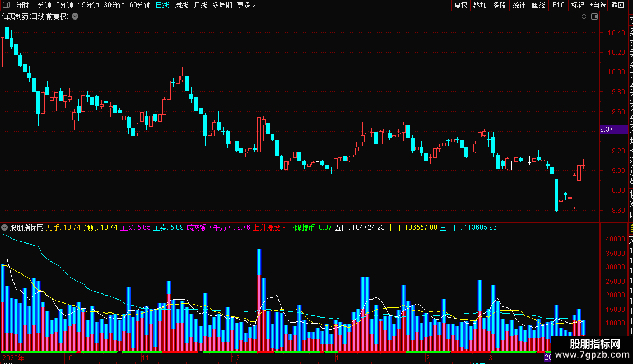Open 多股 multi-stock view
This screenshot has width=633, height=364.
tap(499, 5)
